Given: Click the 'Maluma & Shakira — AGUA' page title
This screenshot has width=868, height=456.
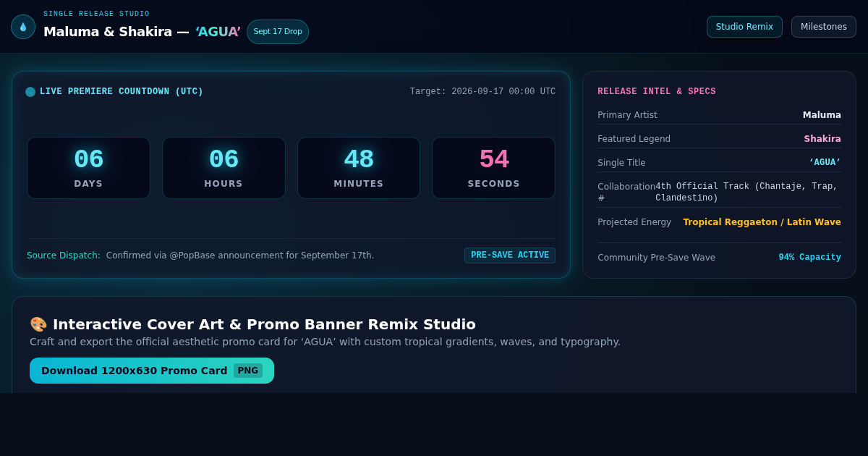Looking at the screenshot, I should [142, 32].
